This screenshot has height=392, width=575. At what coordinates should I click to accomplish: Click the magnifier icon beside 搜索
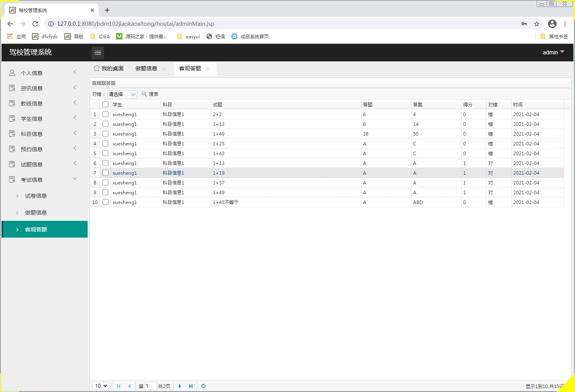[144, 94]
